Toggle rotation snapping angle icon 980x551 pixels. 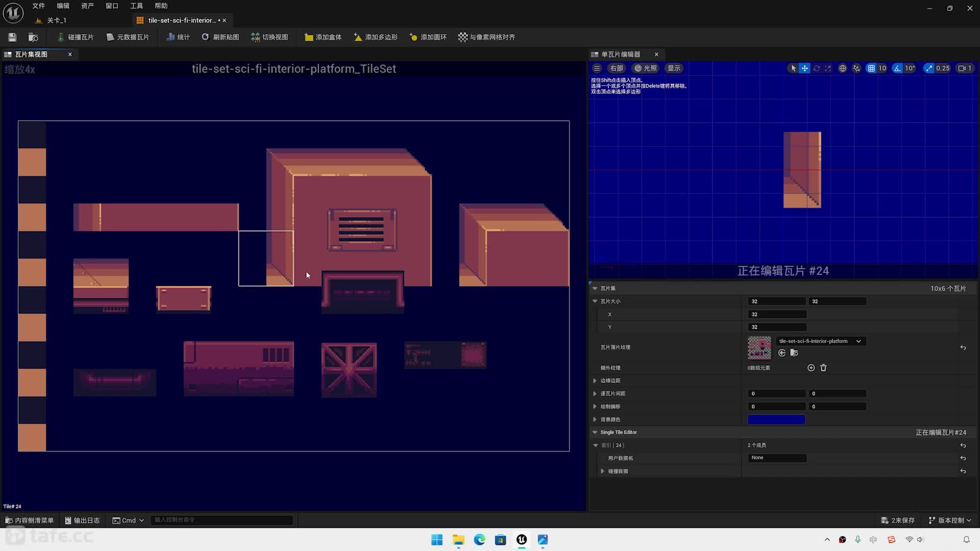897,68
